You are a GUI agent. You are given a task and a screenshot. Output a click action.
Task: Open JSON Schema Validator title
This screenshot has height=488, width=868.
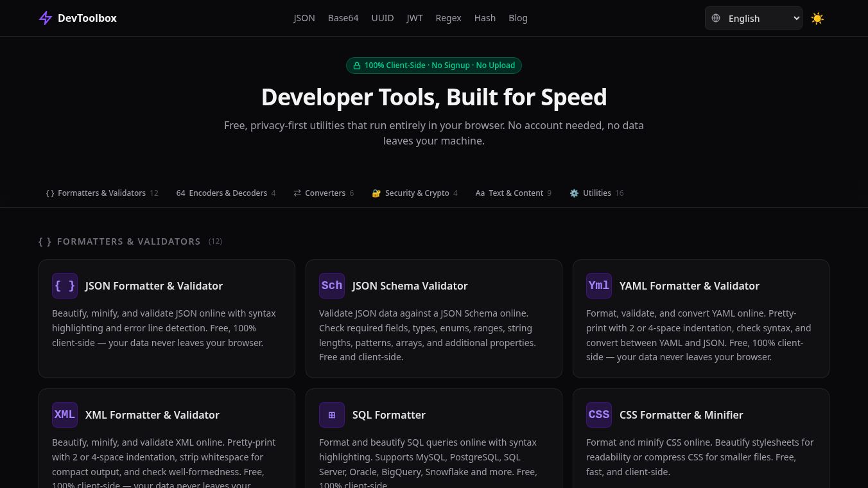(410, 286)
